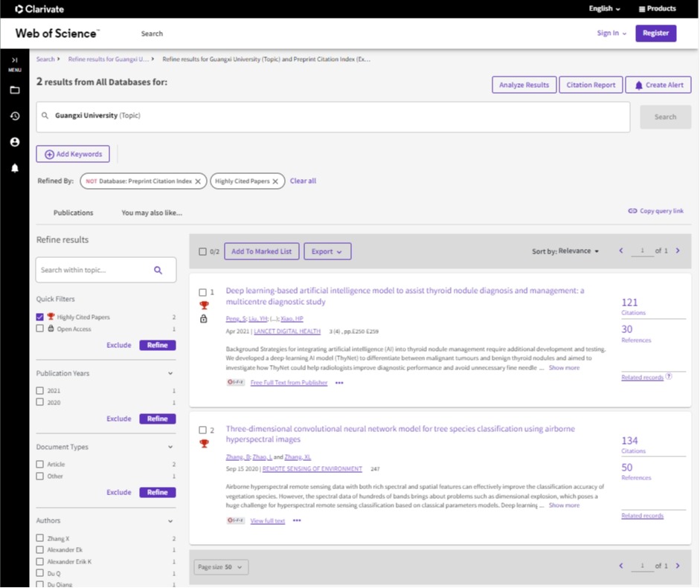The image size is (700, 588).
Task: Collapse the Document Types filter section
Action: point(170,448)
